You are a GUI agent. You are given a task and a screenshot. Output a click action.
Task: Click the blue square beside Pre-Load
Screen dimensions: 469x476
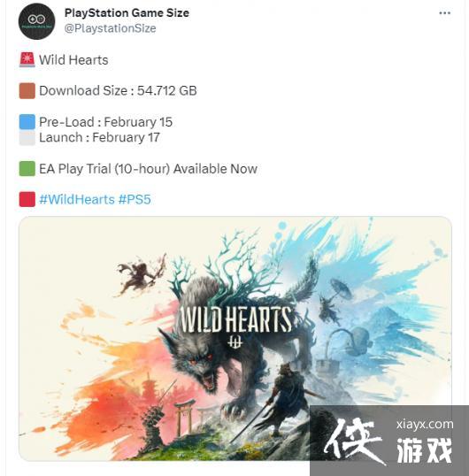(x=27, y=122)
